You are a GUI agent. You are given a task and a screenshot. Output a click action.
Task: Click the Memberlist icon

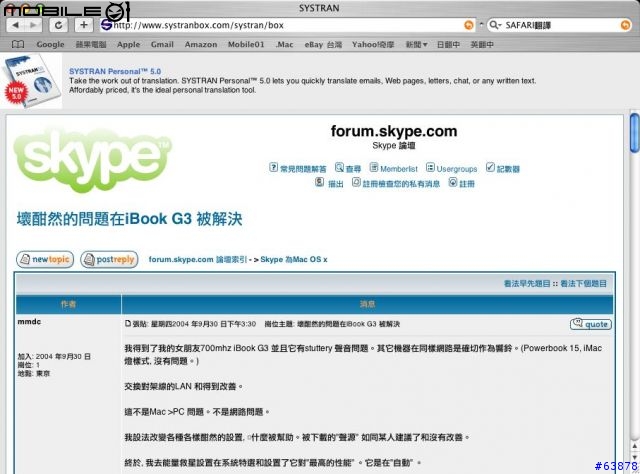coord(374,167)
